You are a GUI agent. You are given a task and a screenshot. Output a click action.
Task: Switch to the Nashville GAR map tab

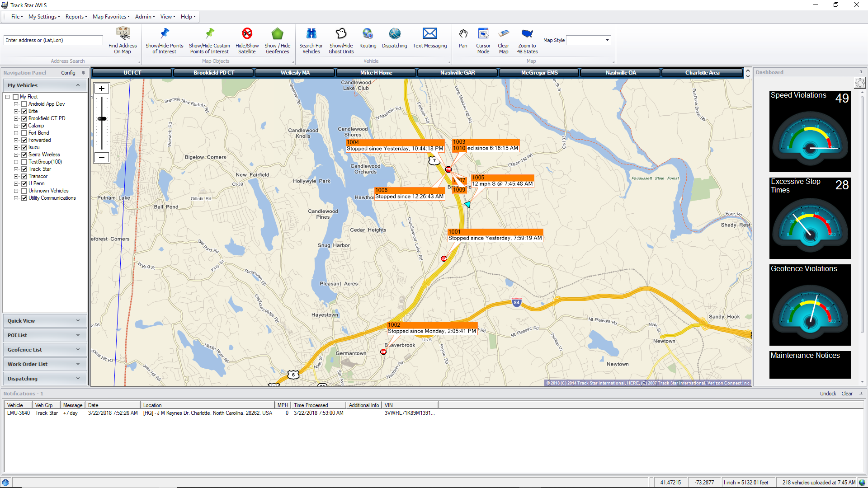tap(458, 73)
